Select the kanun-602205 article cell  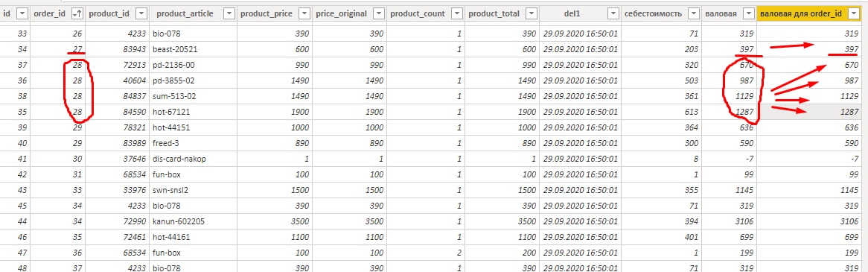[x=194, y=221]
